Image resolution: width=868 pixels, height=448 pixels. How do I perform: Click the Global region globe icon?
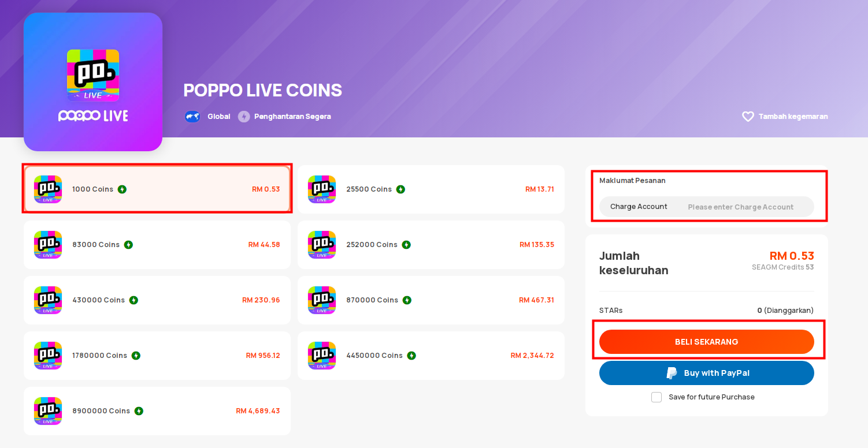(192, 117)
